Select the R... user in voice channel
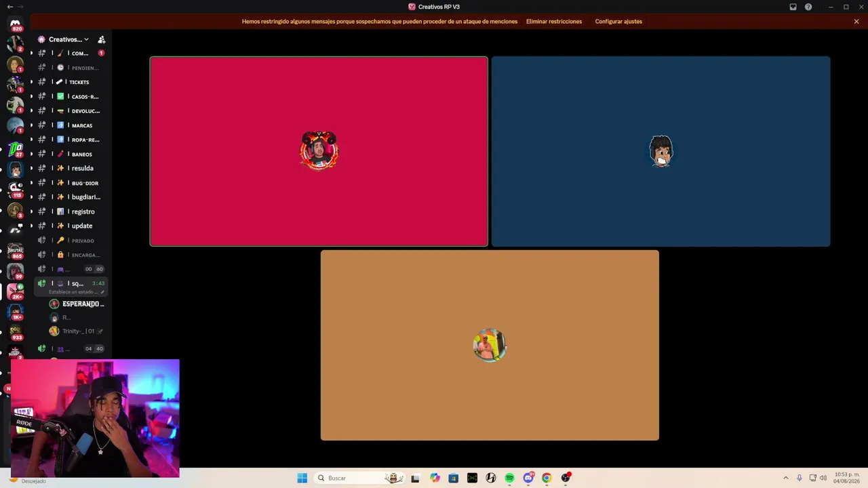This screenshot has width=868, height=488. pos(77,318)
